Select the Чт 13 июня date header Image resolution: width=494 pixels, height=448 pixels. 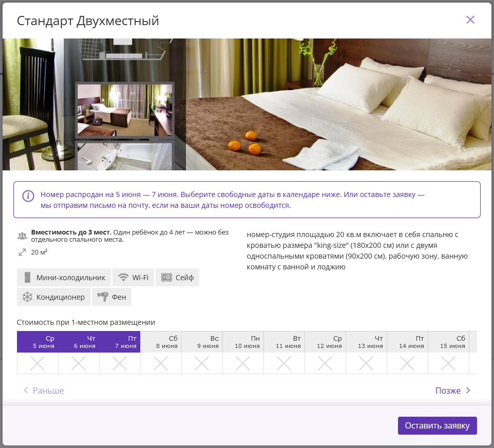pos(367,342)
